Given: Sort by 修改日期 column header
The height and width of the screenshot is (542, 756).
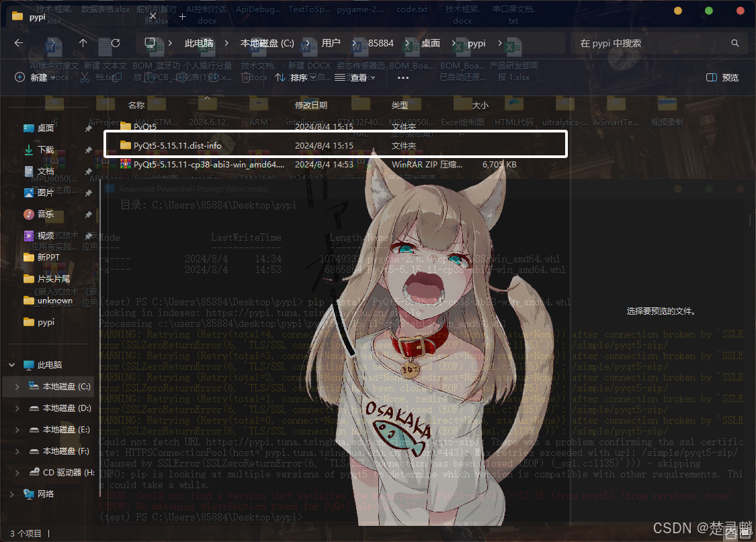Looking at the screenshot, I should point(311,105).
